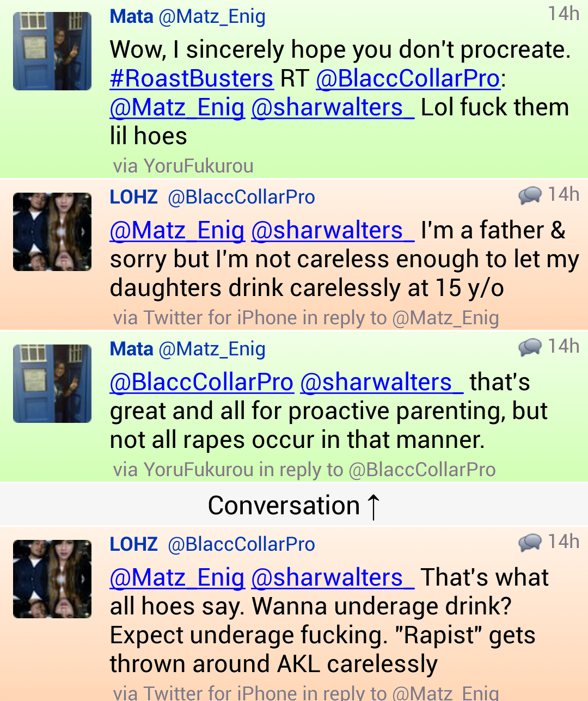Click Mata's avatar on the "proactive parenting" tweet
Image resolution: width=588 pixels, height=701 pixels.
(x=52, y=384)
